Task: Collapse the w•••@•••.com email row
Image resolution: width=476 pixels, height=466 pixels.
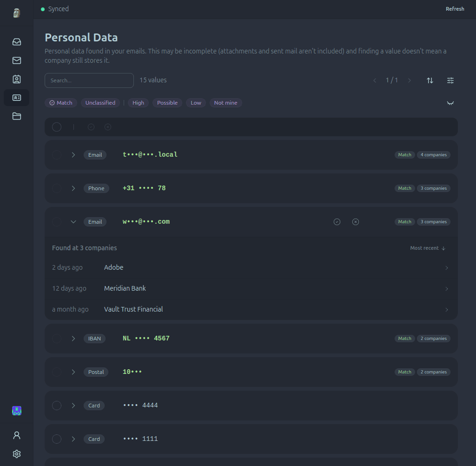Action: click(73, 222)
